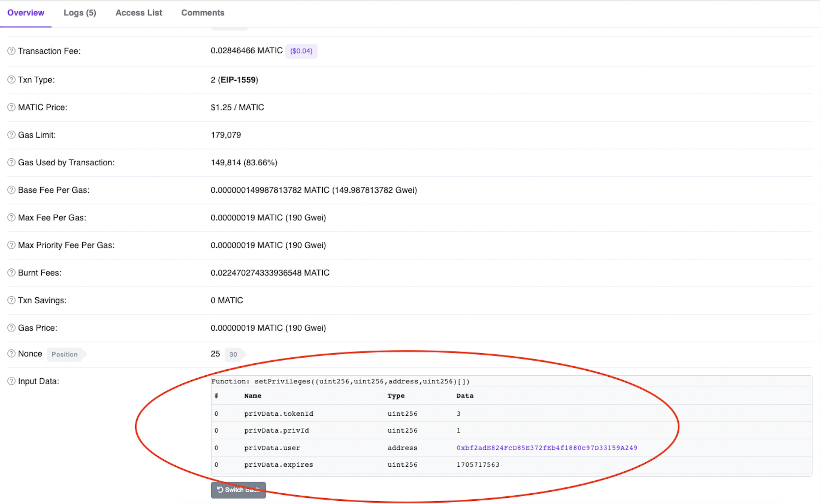820x504 pixels.
Task: Click the Name column header
Action: coord(253,396)
